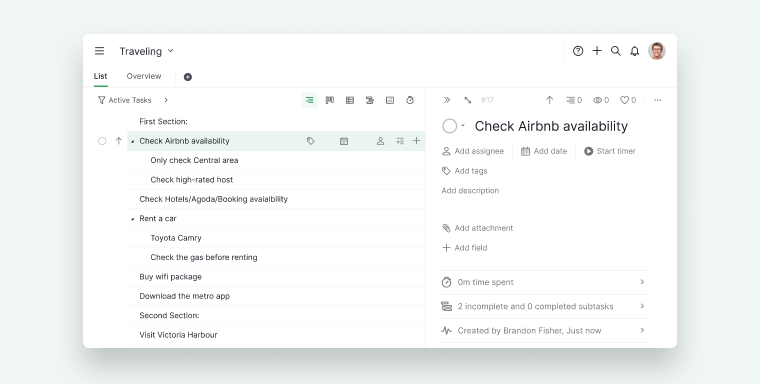This screenshot has height=384, width=760.
Task: Expand the Created by Brandon Fisher row
Action: [x=544, y=331]
